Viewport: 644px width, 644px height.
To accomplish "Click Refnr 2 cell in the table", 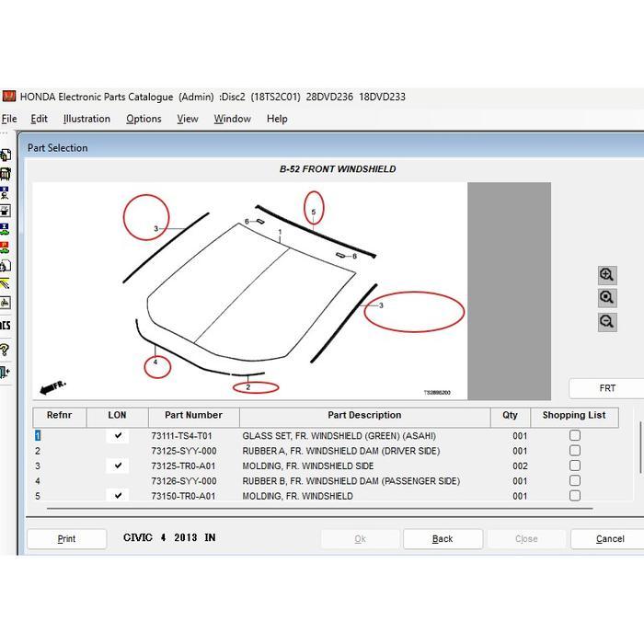I will click(38, 451).
